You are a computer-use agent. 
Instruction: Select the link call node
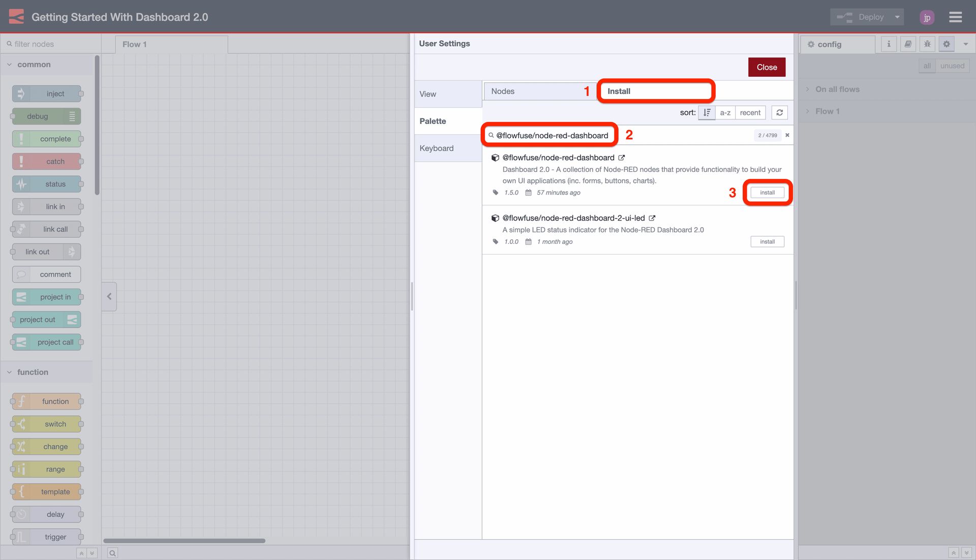[46, 229]
